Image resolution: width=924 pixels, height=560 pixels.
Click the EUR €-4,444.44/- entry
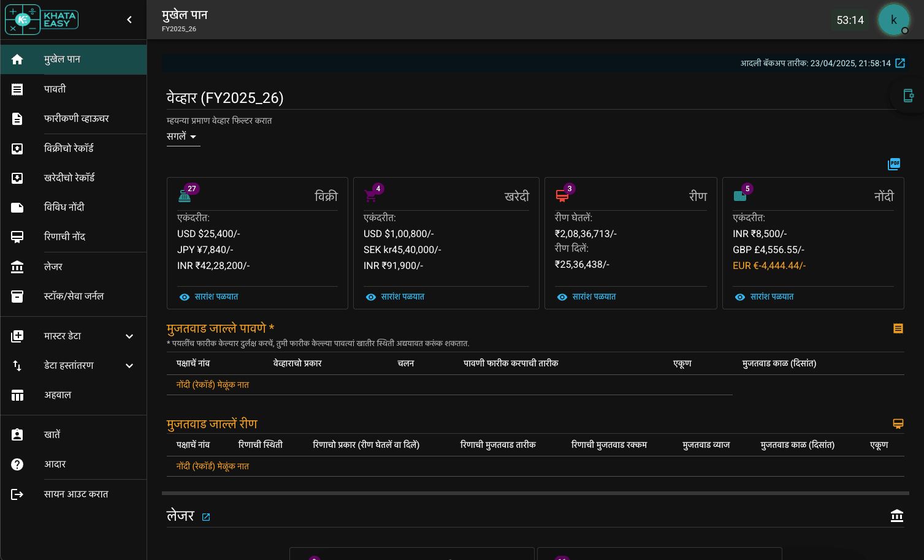tap(769, 266)
